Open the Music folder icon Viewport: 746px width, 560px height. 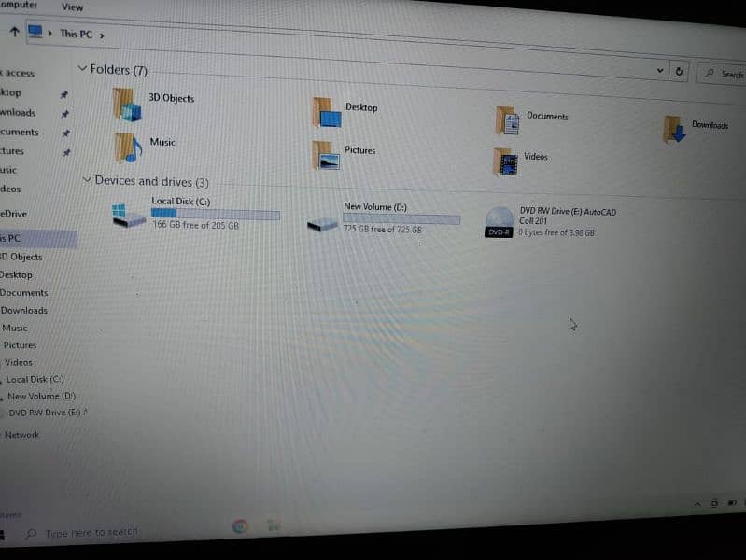127,147
